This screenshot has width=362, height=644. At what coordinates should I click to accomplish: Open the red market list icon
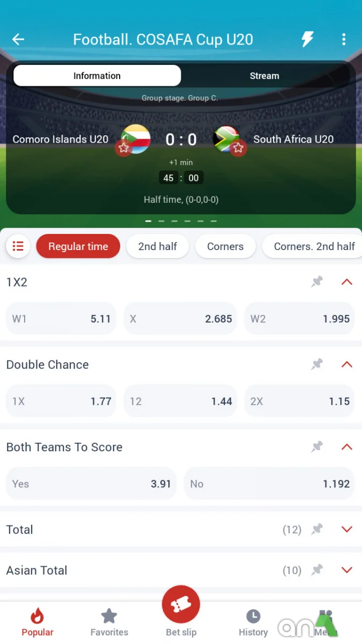pyautogui.click(x=18, y=246)
